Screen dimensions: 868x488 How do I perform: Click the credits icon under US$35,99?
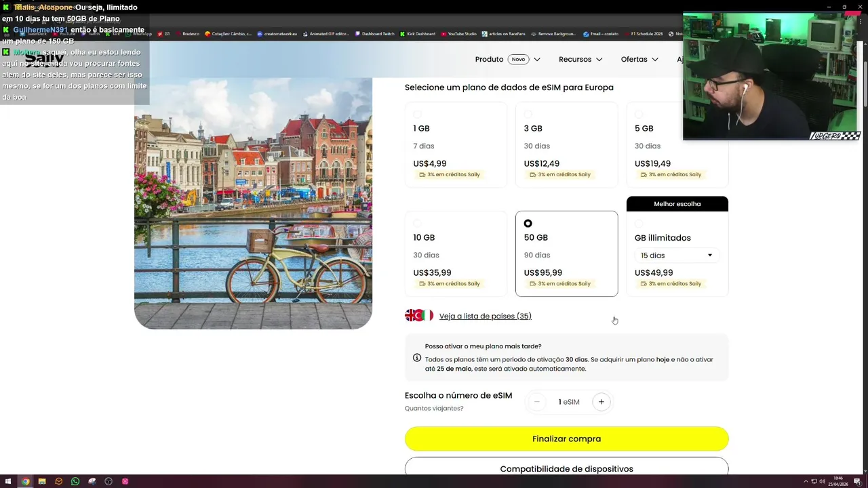[x=422, y=284]
